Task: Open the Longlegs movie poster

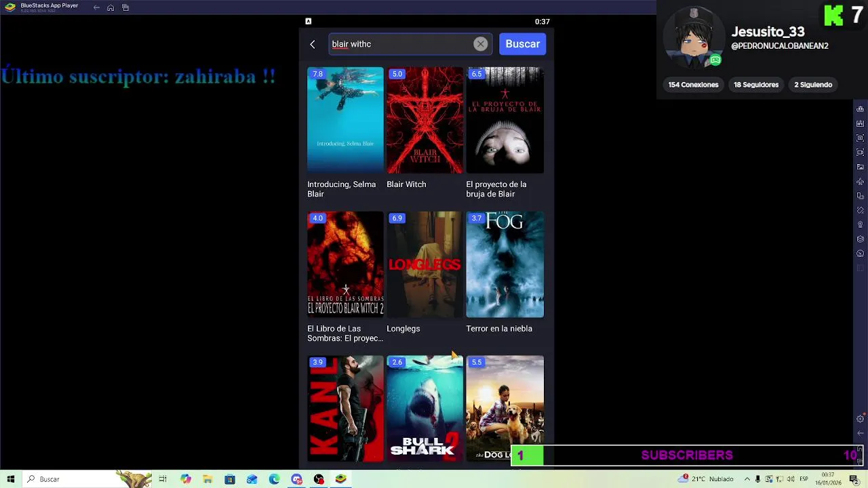Action: tap(425, 264)
